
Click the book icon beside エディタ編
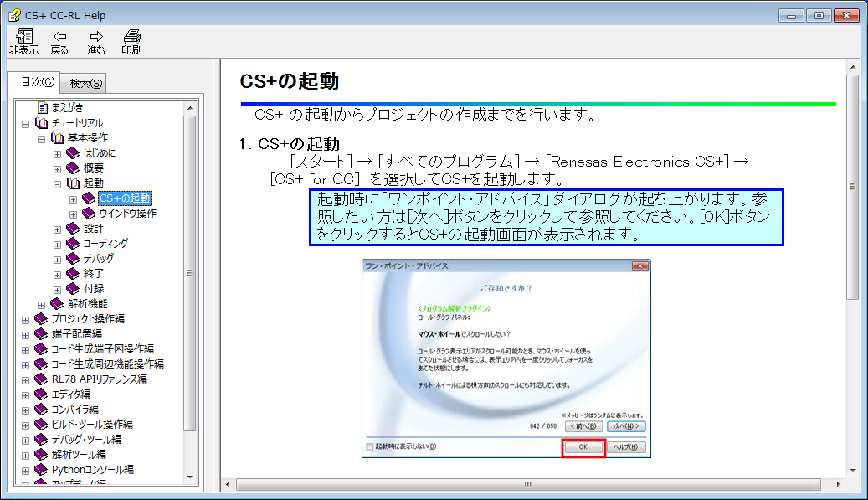(x=41, y=394)
